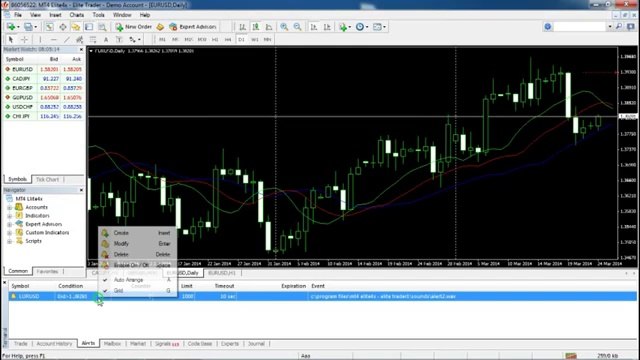Switch chart to bar chart icon
The image size is (640, 360).
coord(242,27)
